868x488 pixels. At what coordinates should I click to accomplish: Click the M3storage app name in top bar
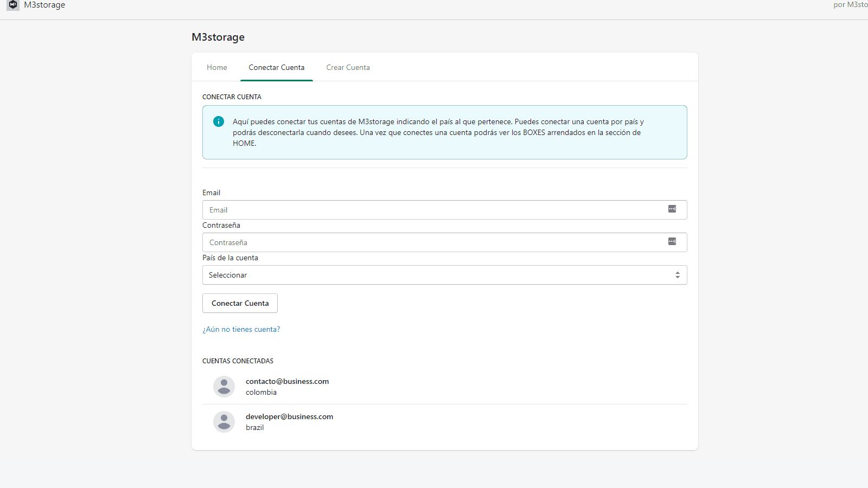click(x=44, y=5)
